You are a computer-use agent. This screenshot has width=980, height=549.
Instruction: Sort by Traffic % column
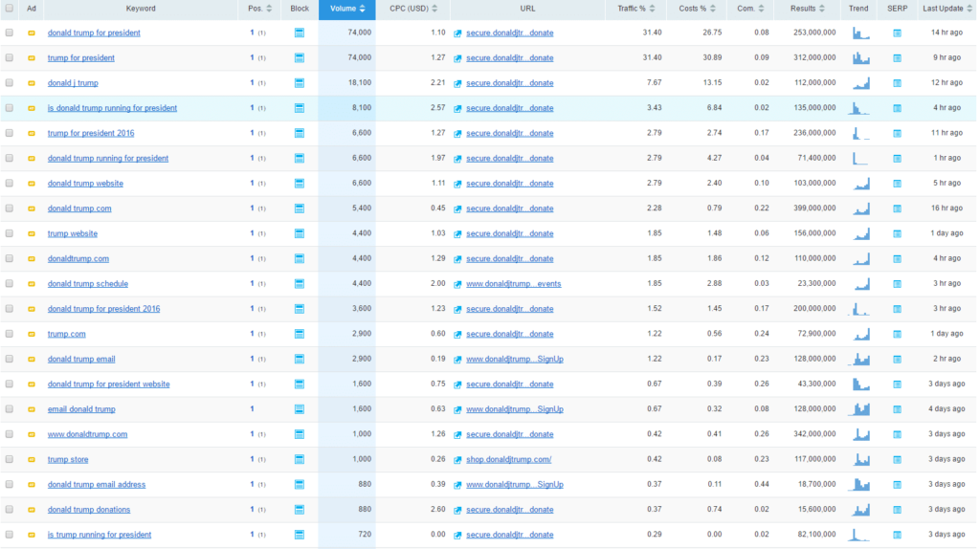635,9
